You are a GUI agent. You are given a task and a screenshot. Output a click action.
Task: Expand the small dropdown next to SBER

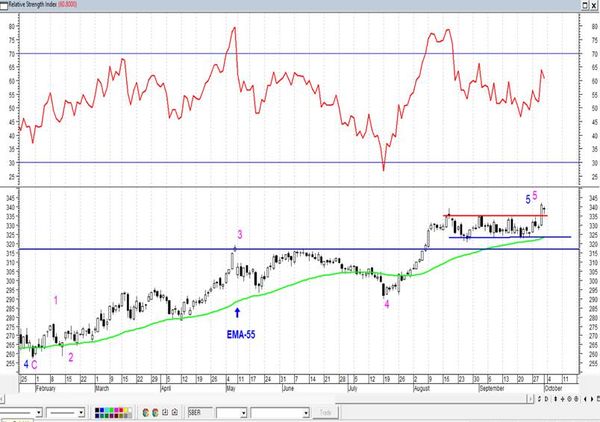243,413
